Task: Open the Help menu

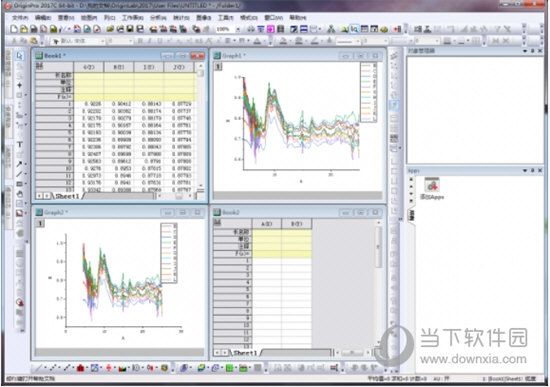Action: pyautogui.click(x=297, y=17)
